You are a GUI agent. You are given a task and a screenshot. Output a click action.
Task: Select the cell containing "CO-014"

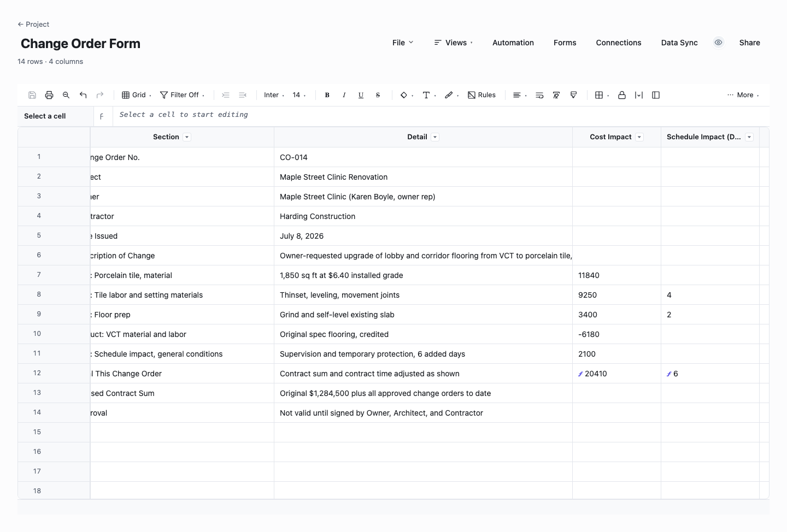[423, 157]
